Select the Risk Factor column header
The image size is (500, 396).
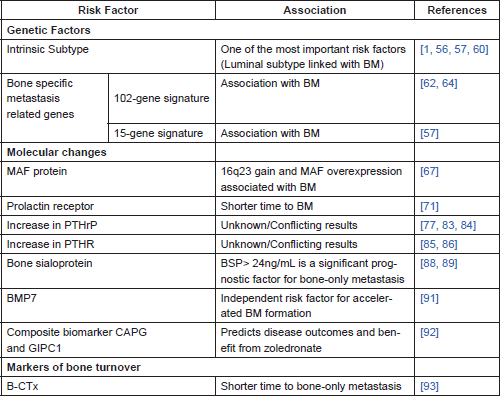108,10
